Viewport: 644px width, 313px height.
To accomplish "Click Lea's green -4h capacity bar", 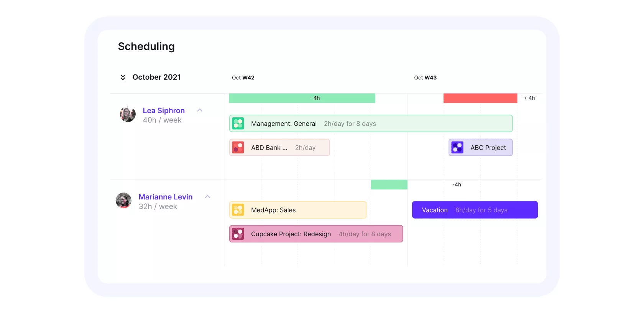I will click(302, 98).
